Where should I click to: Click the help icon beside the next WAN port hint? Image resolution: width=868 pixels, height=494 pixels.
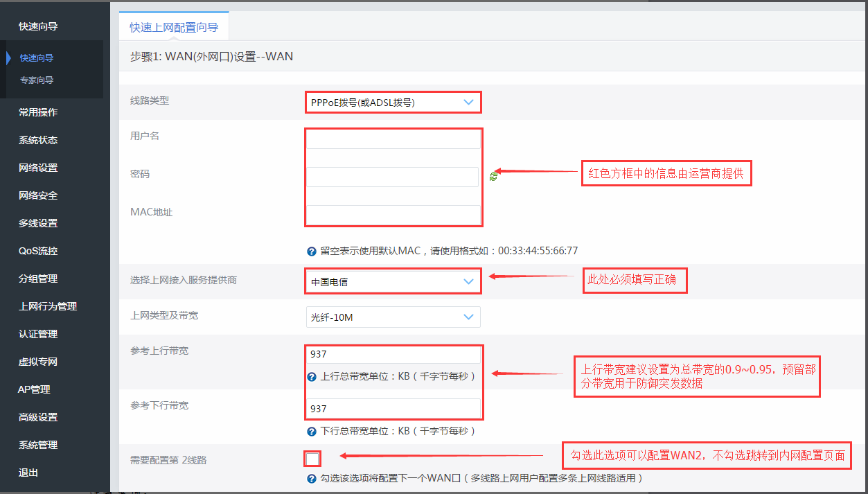(x=312, y=479)
